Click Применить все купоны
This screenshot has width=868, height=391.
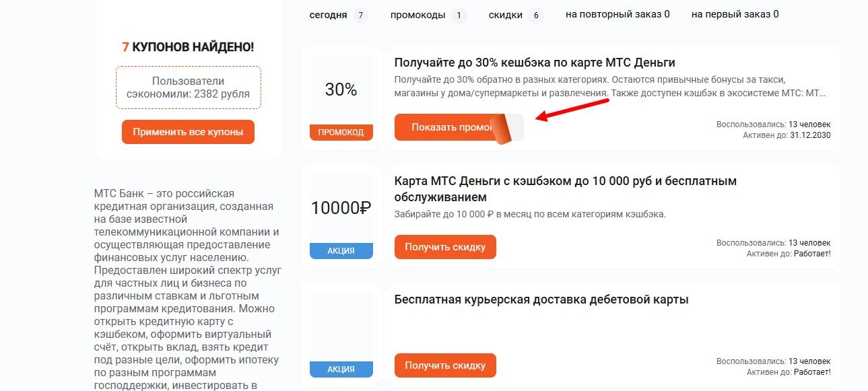[x=188, y=132]
